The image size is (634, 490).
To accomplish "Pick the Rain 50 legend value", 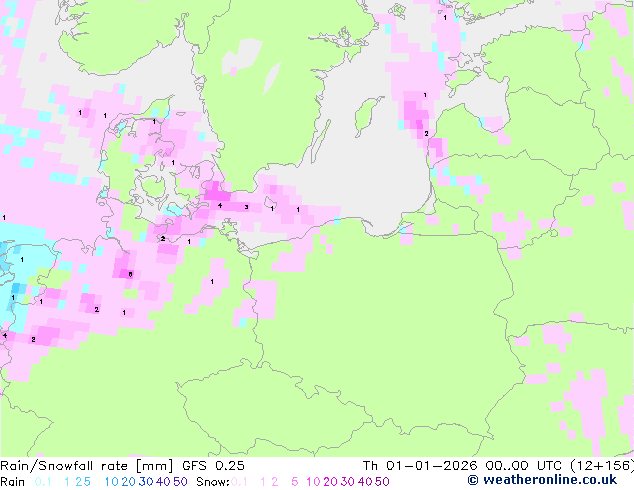I will [180, 482].
